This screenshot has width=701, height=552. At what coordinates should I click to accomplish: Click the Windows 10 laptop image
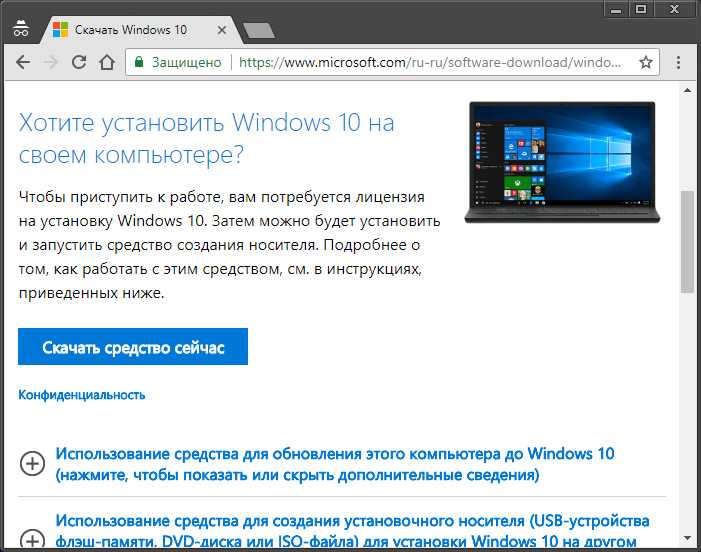562,162
